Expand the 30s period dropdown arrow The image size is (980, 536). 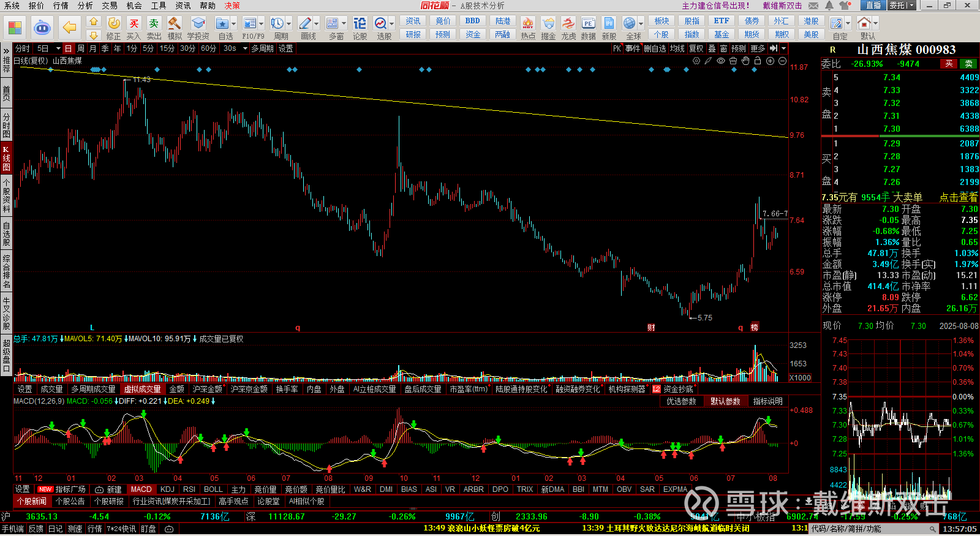pyautogui.click(x=245, y=48)
